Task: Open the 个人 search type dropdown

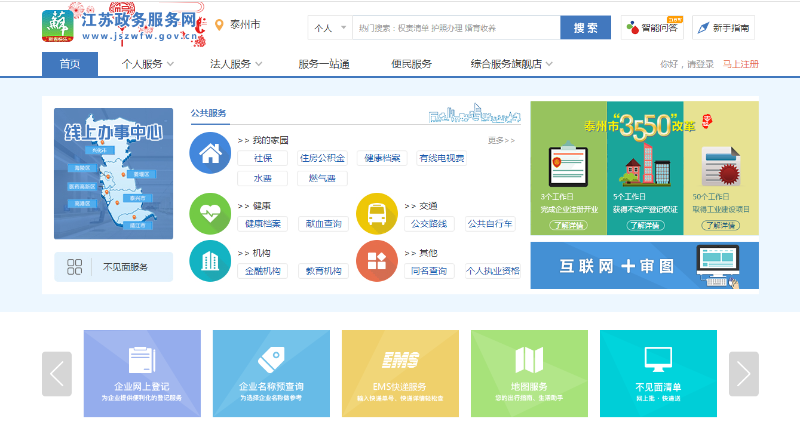Action: point(330,28)
